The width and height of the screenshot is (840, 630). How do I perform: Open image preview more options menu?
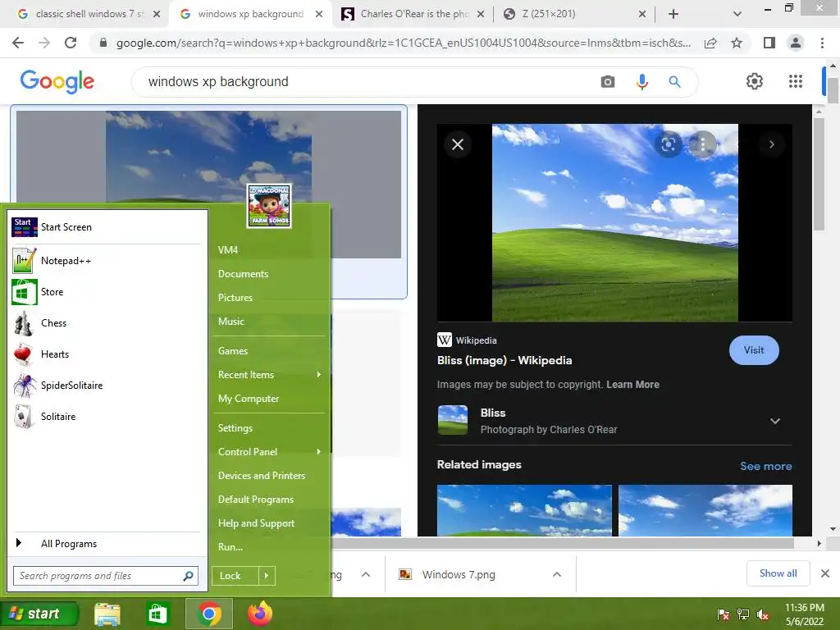point(702,144)
